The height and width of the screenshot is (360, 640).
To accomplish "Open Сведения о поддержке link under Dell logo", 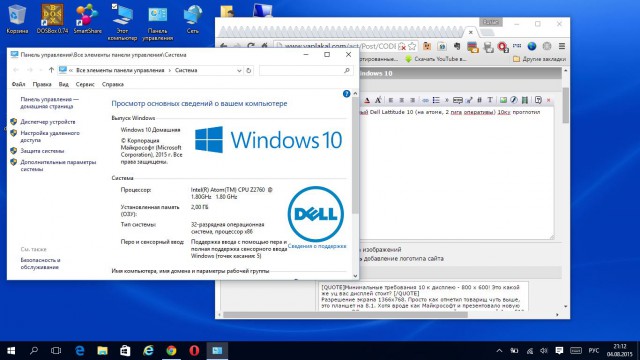I will point(317,246).
